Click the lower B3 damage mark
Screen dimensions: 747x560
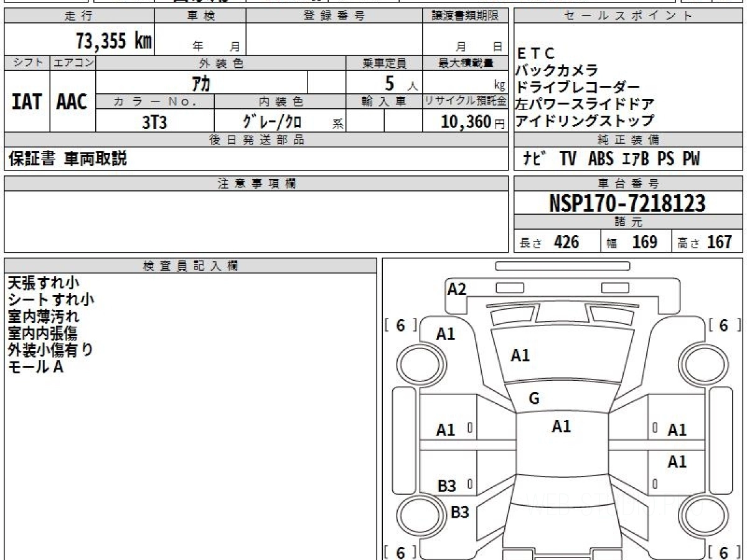459,513
